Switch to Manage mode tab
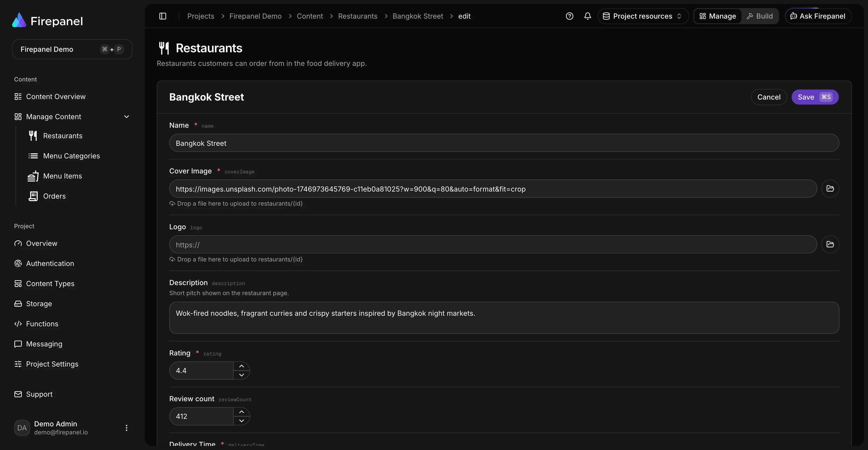 coord(718,16)
